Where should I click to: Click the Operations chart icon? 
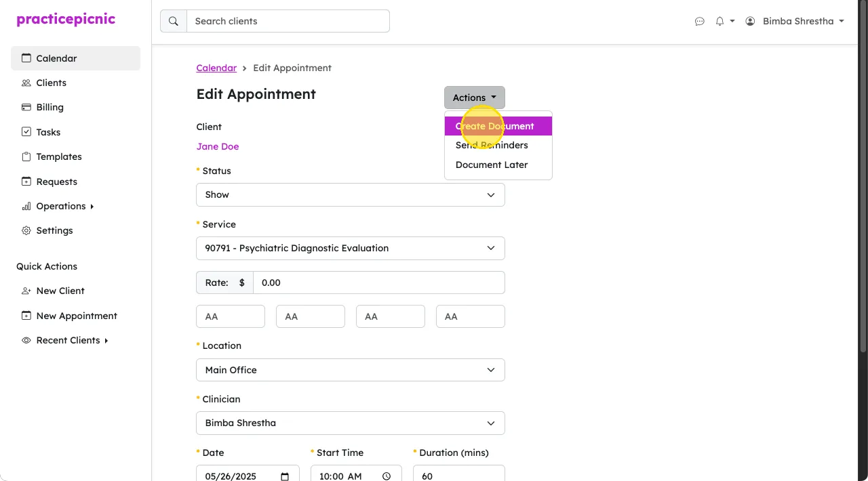26,206
